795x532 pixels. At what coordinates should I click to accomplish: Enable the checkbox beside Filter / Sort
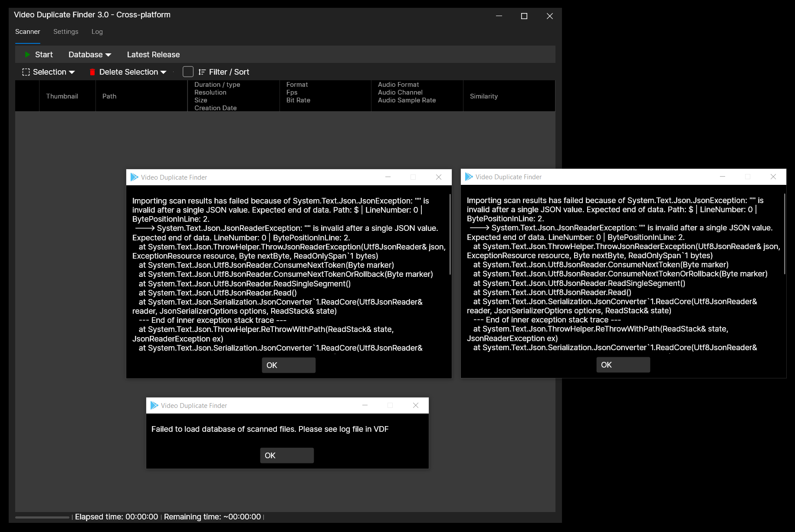188,72
